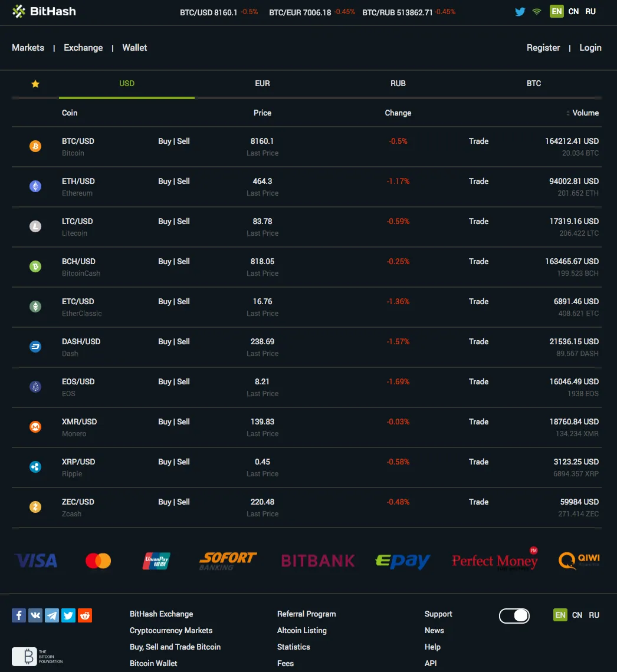Click the 818.05 BCH price
Image resolution: width=617 pixels, height=672 pixels.
click(262, 261)
